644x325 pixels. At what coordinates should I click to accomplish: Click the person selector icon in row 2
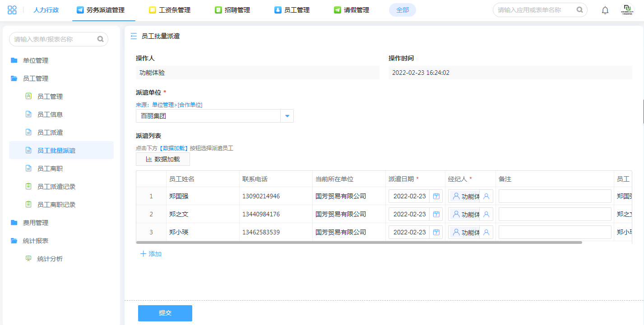point(486,214)
